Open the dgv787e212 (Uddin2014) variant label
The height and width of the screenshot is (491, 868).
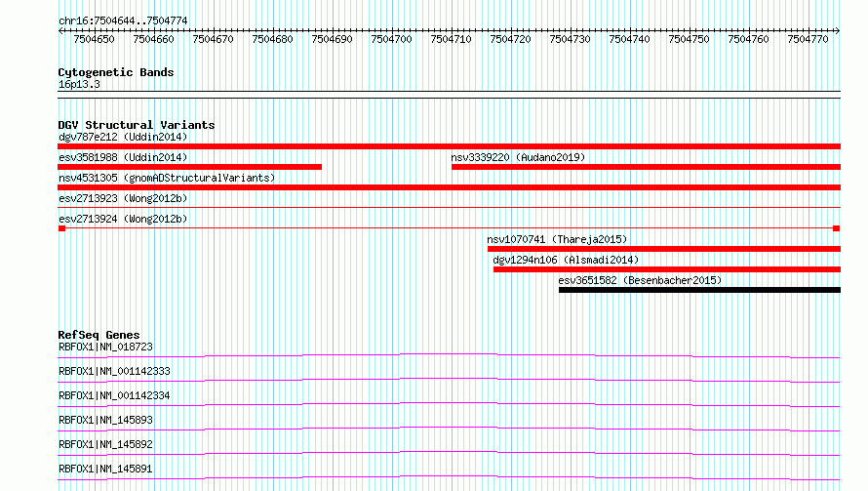coord(123,137)
